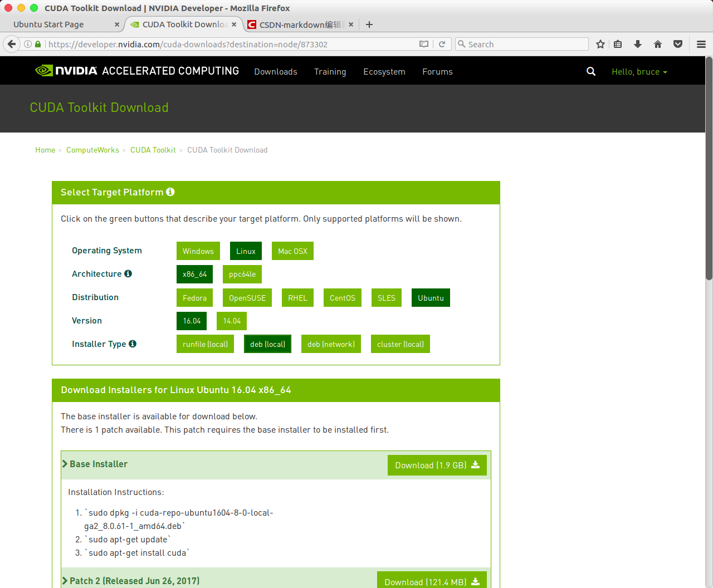Click the ACCELERATED COMPUTING header link

[x=170, y=71]
